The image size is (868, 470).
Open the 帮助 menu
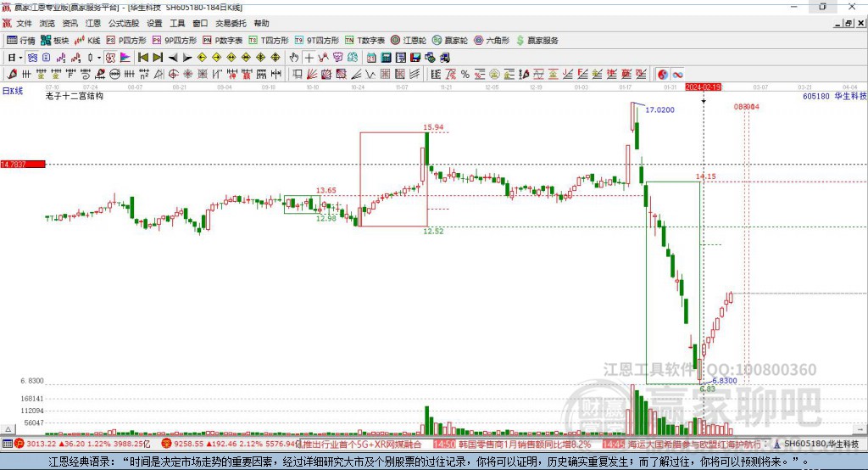(261, 23)
